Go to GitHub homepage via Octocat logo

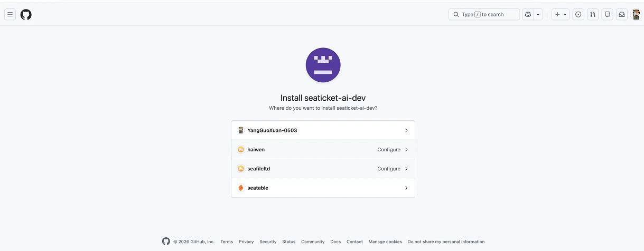[26, 15]
